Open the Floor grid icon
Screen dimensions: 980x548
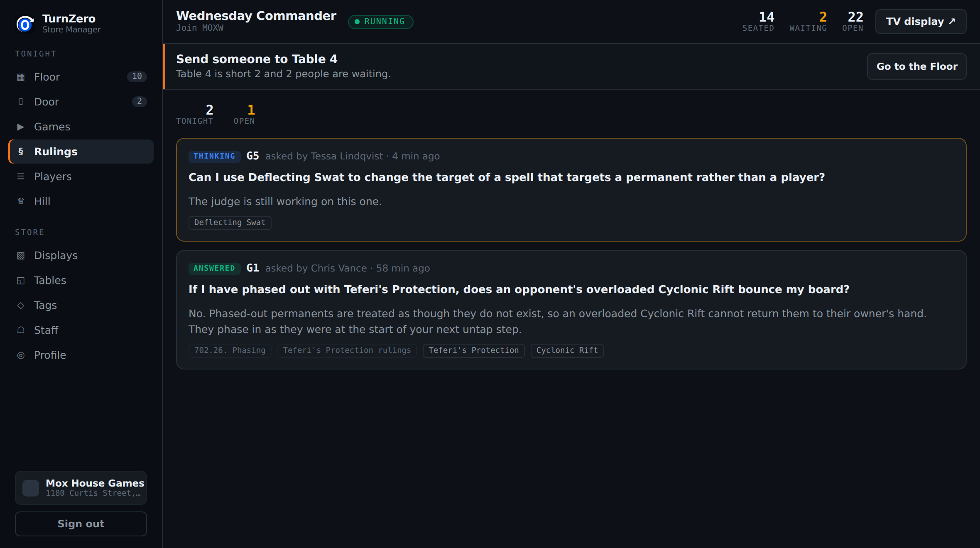click(x=21, y=77)
